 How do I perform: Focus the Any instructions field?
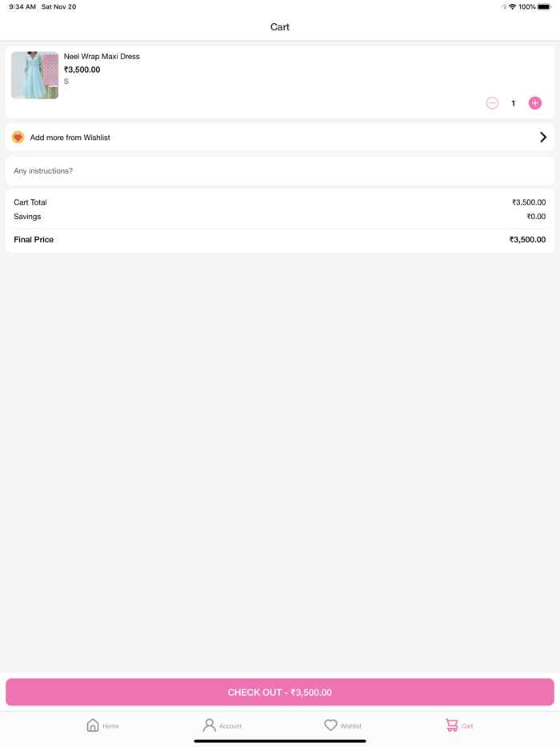(280, 171)
